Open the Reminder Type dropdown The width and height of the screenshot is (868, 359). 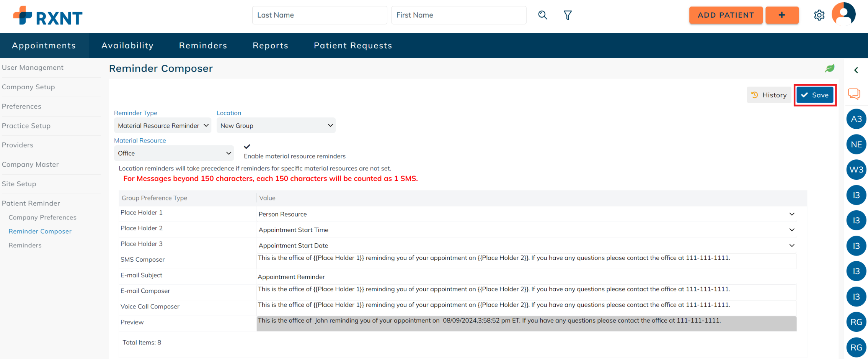pos(163,126)
